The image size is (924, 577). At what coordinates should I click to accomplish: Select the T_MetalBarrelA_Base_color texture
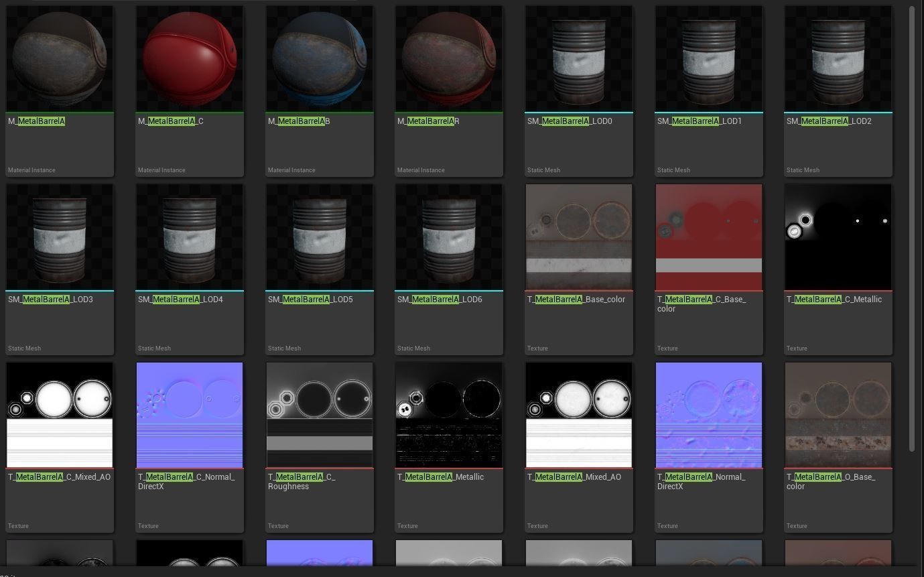(x=579, y=269)
